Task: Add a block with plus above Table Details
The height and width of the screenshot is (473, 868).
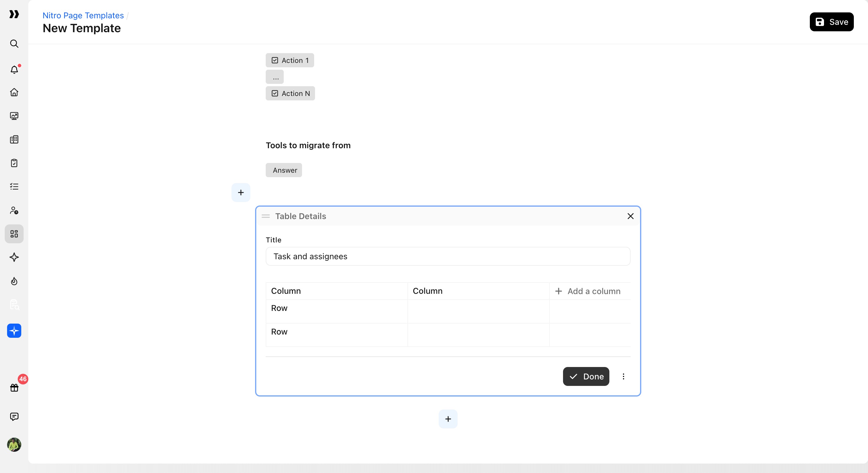Action: (x=241, y=193)
